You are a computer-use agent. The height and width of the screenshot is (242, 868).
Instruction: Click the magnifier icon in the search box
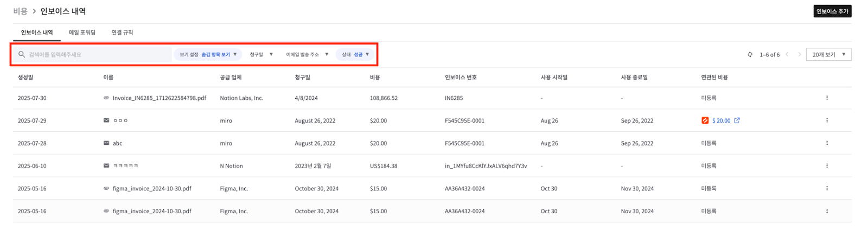coord(22,54)
